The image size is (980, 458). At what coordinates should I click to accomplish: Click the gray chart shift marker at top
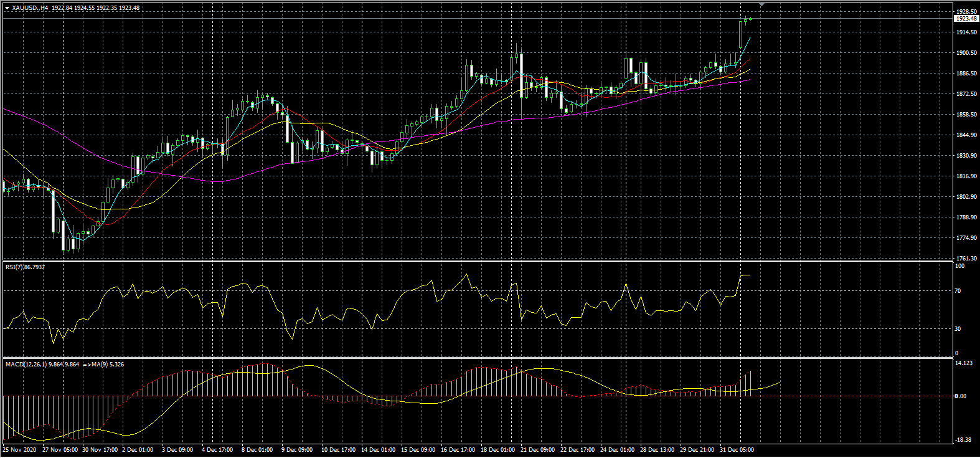761,4
